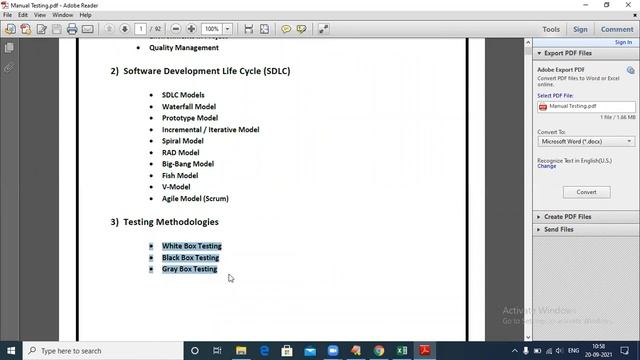Click the Testing Methodologies heading
The width and height of the screenshot is (640, 360).
pos(171,222)
